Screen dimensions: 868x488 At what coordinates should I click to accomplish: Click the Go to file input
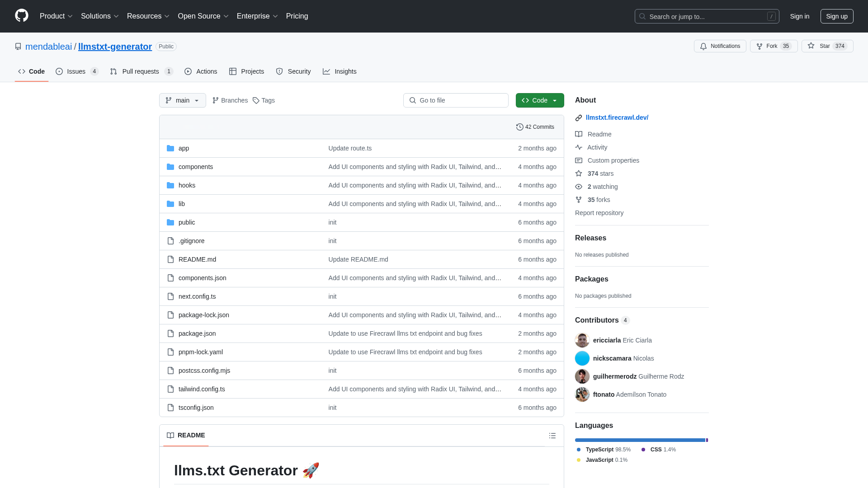(x=456, y=100)
